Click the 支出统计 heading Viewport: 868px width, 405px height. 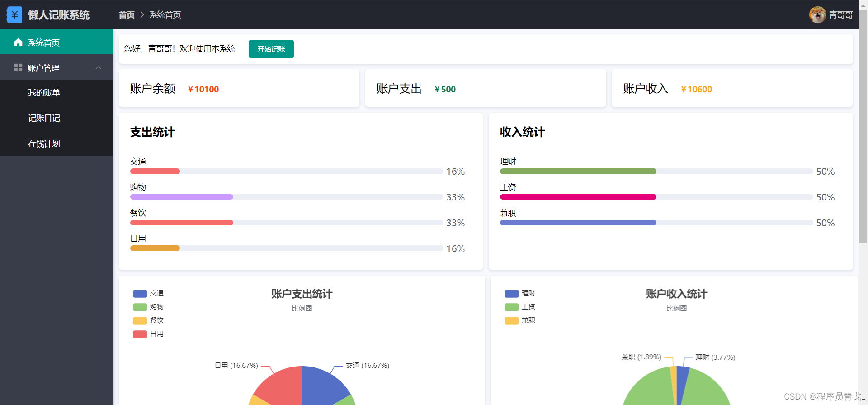(152, 132)
